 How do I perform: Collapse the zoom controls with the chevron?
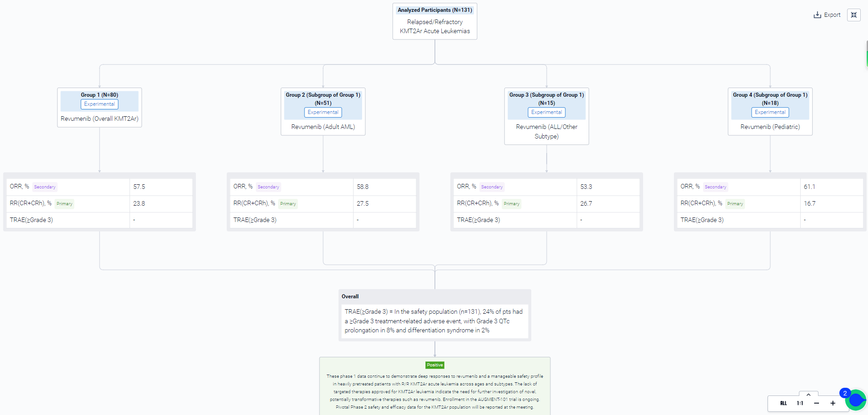click(x=808, y=395)
